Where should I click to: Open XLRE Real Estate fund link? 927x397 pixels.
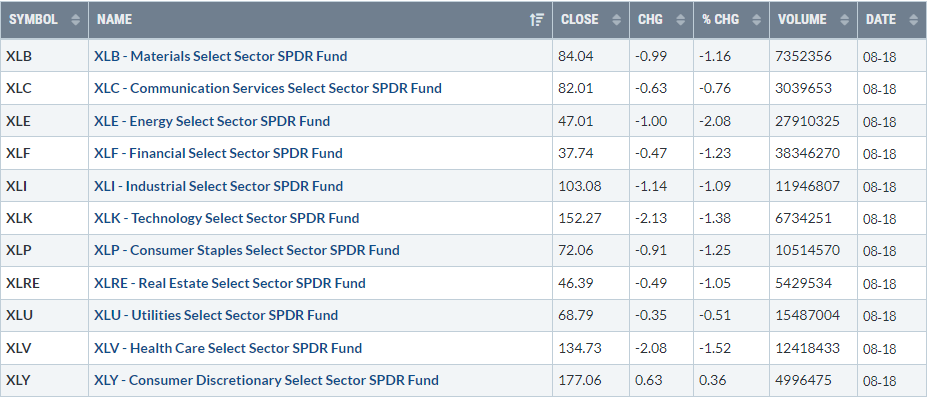coord(229,283)
